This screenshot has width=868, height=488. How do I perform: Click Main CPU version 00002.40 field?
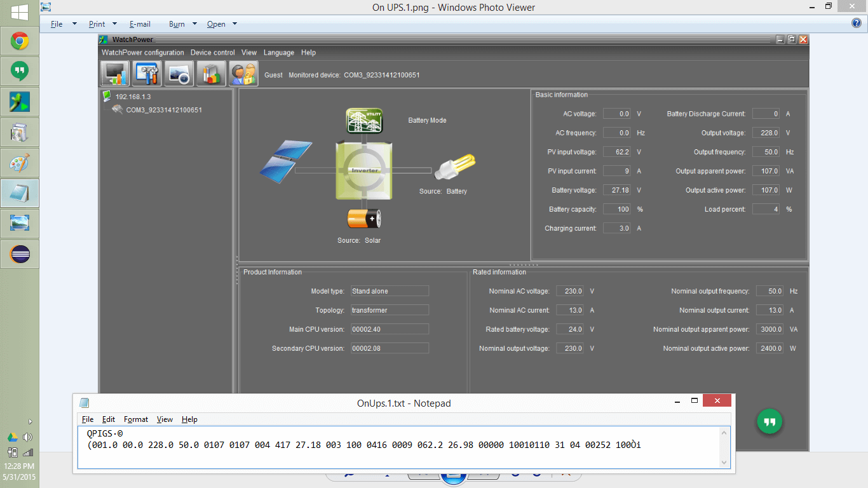(x=390, y=329)
